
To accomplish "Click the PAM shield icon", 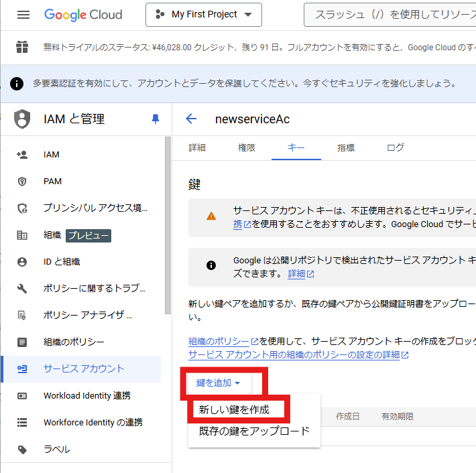I will point(22,182).
